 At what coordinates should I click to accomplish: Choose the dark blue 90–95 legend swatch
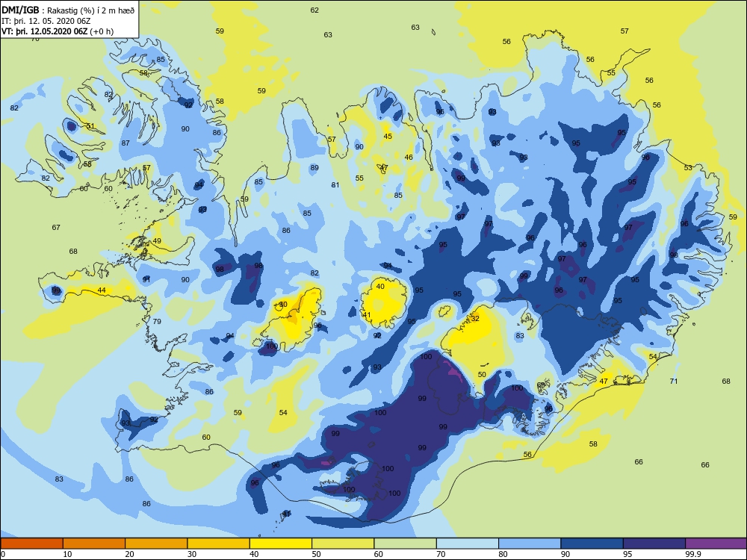tap(592, 544)
